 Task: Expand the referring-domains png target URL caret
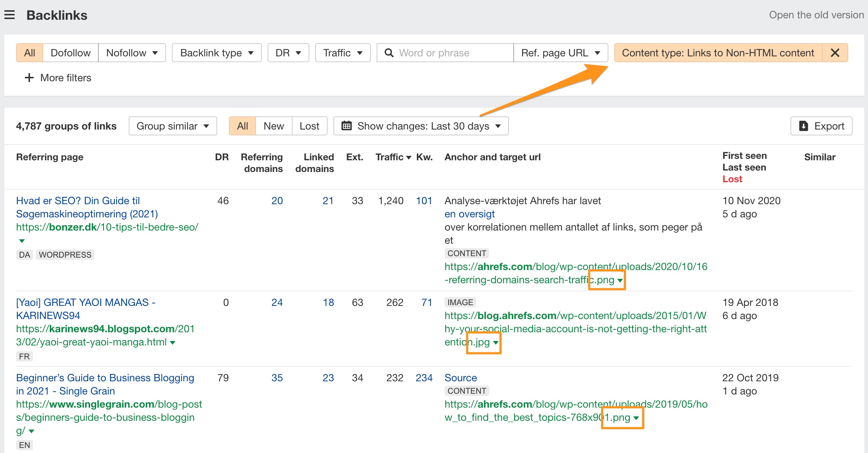[x=620, y=281]
